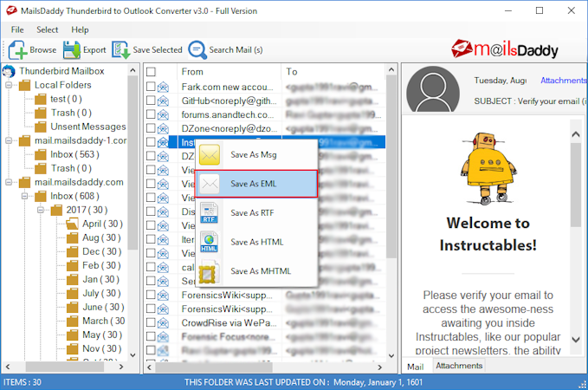Check the forums.anandtech.com email checkbox

click(151, 114)
